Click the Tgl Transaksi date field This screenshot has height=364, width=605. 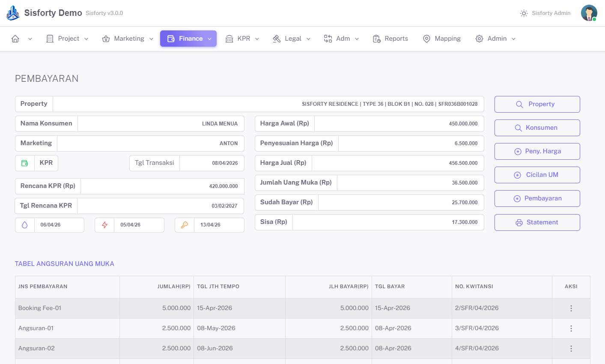point(212,163)
